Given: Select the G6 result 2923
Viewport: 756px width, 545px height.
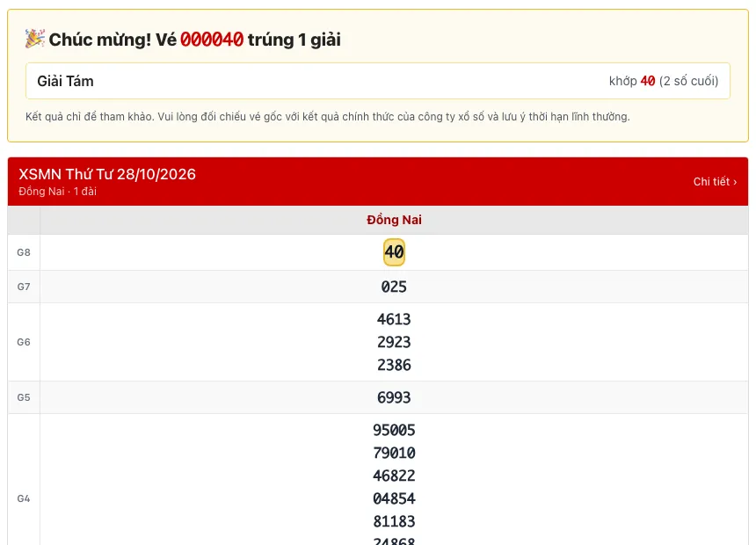Looking at the screenshot, I should click(394, 342).
